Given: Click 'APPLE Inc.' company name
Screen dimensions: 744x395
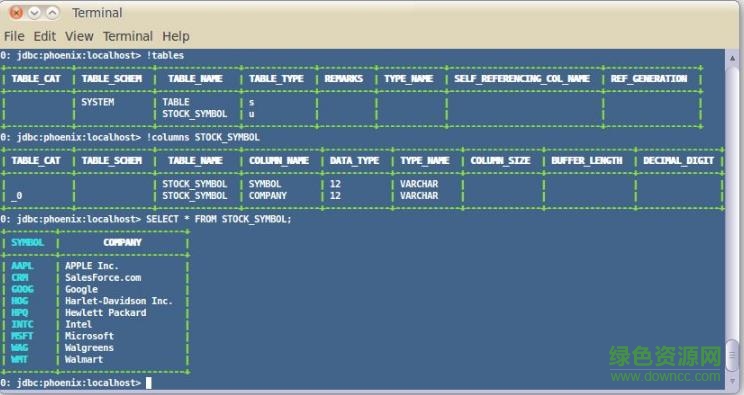Looking at the screenshot, I should point(92,266).
